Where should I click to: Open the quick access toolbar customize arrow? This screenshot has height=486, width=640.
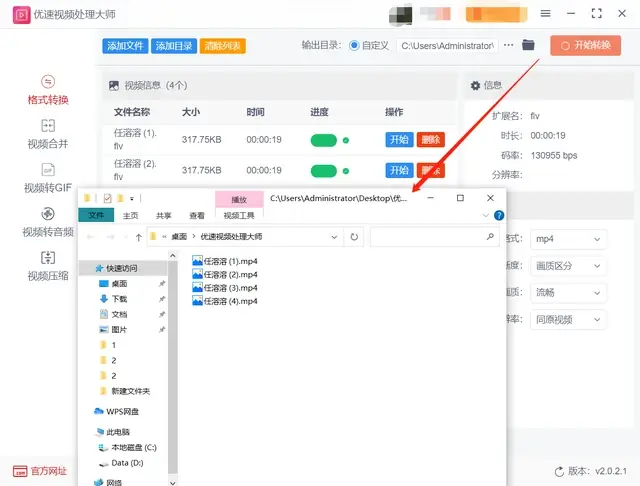[132, 199]
